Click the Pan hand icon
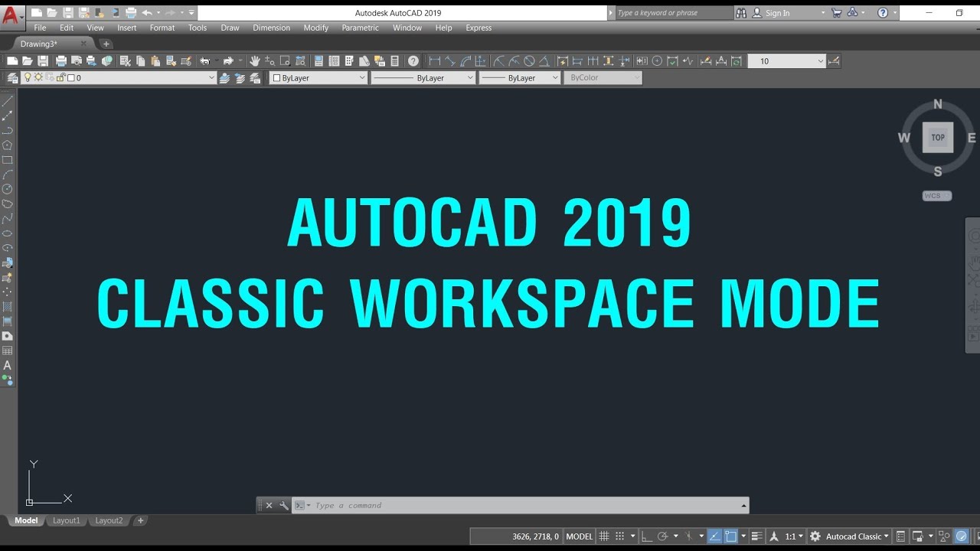Viewport: 980px width, 551px height. 255,61
